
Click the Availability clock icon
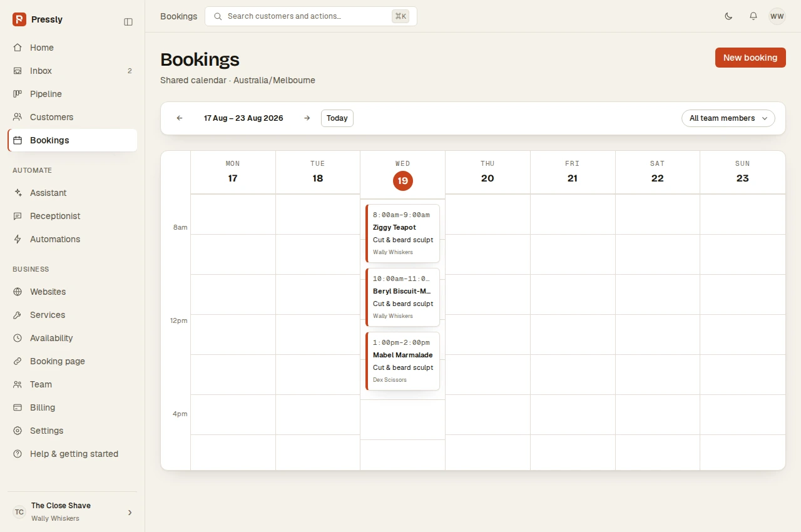tap(18, 338)
